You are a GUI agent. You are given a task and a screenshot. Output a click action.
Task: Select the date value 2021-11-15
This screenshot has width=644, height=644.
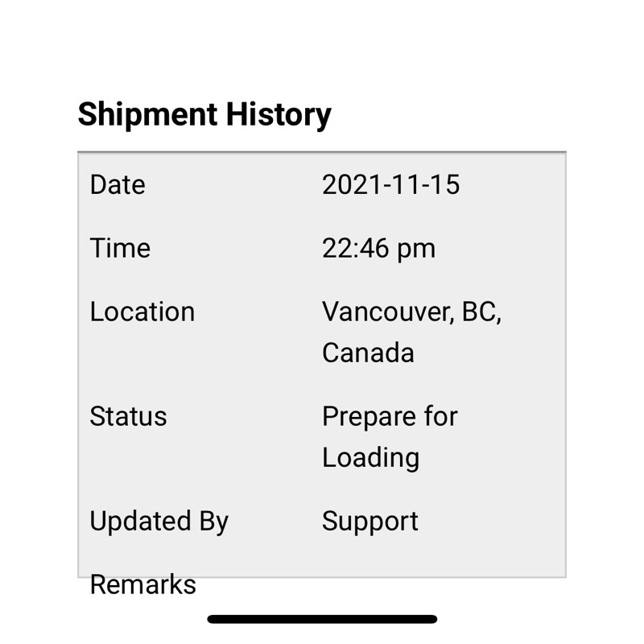390,185
